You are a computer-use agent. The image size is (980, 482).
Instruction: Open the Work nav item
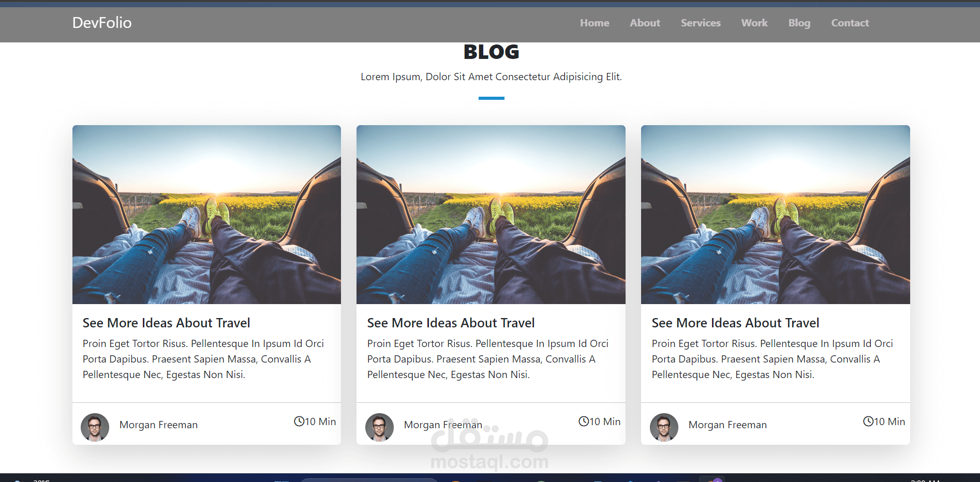tap(754, 23)
